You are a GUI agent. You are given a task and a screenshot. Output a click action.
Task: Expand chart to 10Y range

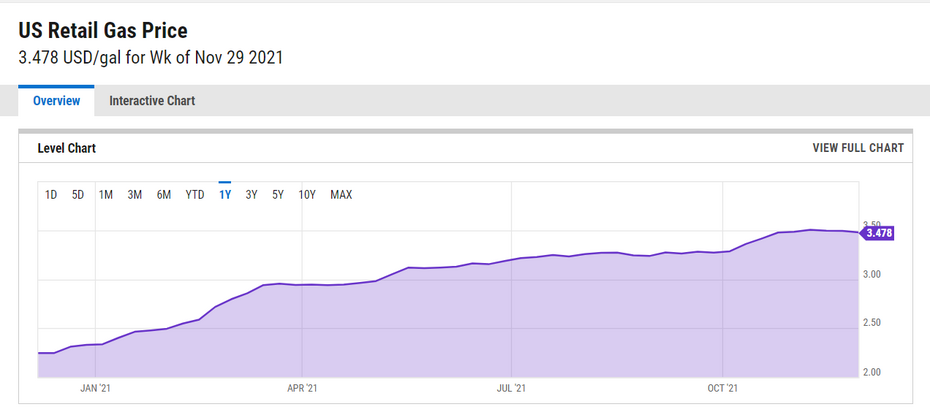[308, 195]
